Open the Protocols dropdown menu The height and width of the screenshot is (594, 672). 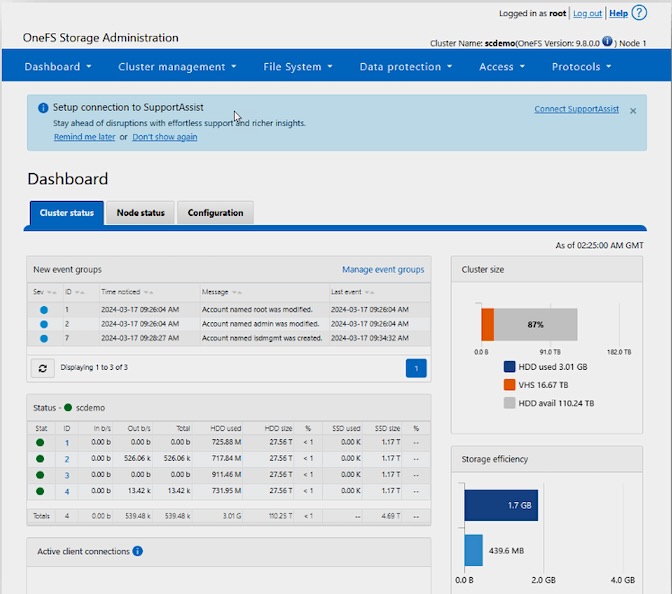coord(581,66)
